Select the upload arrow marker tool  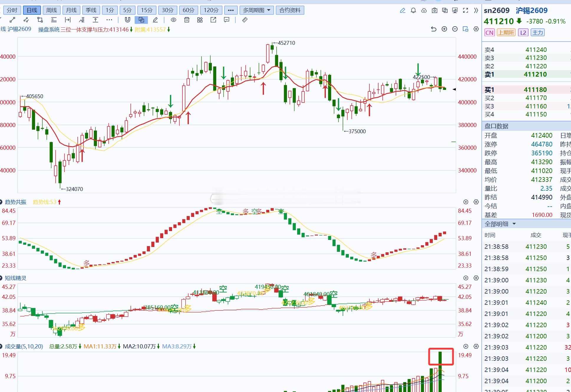(x=95, y=20)
